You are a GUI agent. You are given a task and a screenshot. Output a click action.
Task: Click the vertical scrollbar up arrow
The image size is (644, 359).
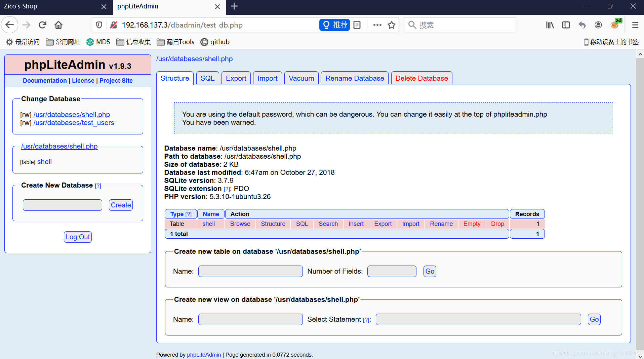(640, 54)
